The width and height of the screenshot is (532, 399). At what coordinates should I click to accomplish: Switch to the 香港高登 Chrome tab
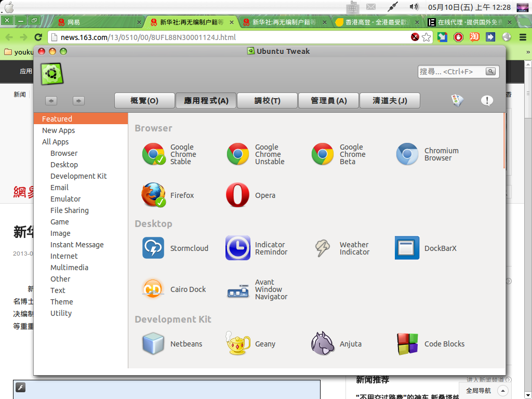(x=377, y=22)
